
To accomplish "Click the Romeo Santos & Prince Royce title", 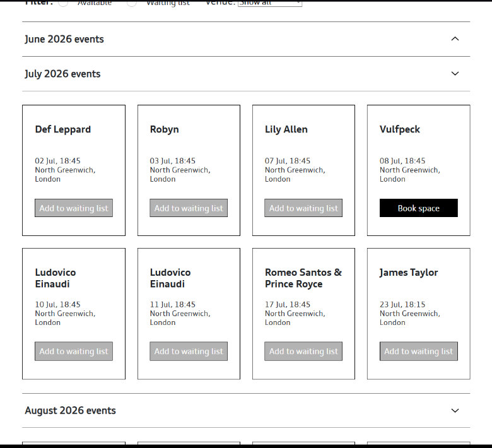I will pyautogui.click(x=303, y=278).
